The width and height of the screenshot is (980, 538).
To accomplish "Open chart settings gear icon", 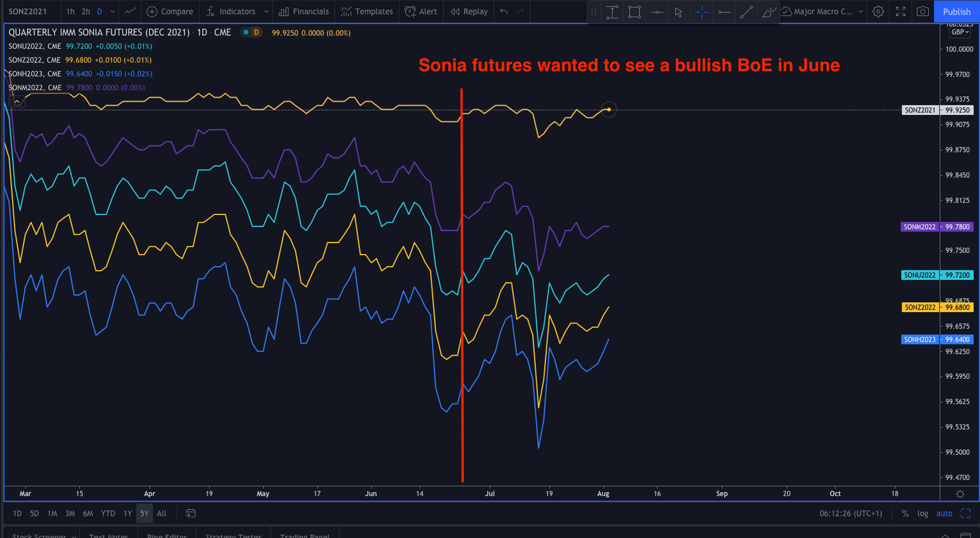I will 878,11.
